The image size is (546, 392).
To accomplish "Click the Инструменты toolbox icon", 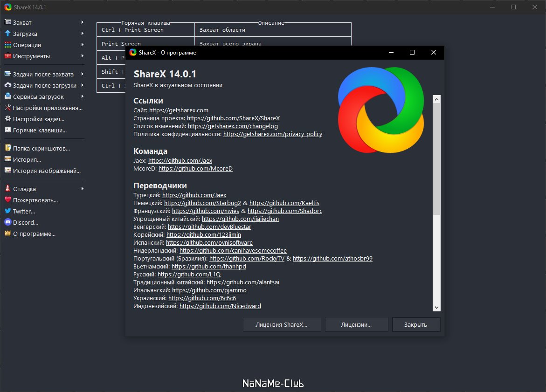I will point(7,56).
